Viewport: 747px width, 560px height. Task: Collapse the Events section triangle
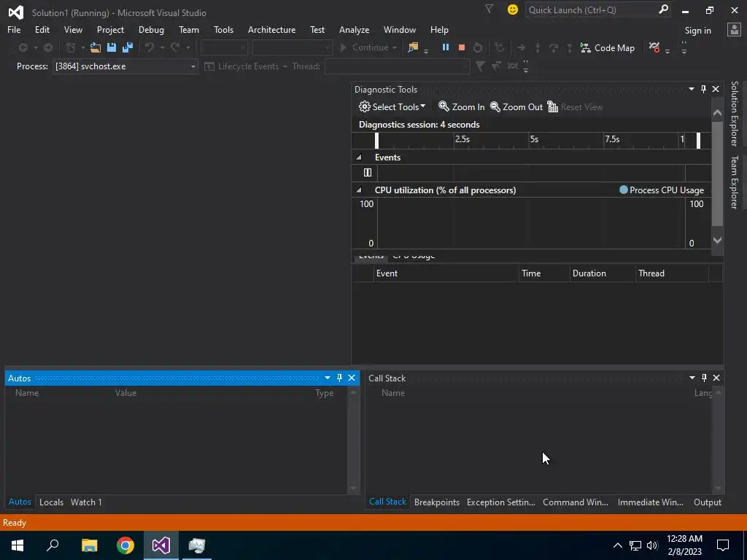click(359, 157)
